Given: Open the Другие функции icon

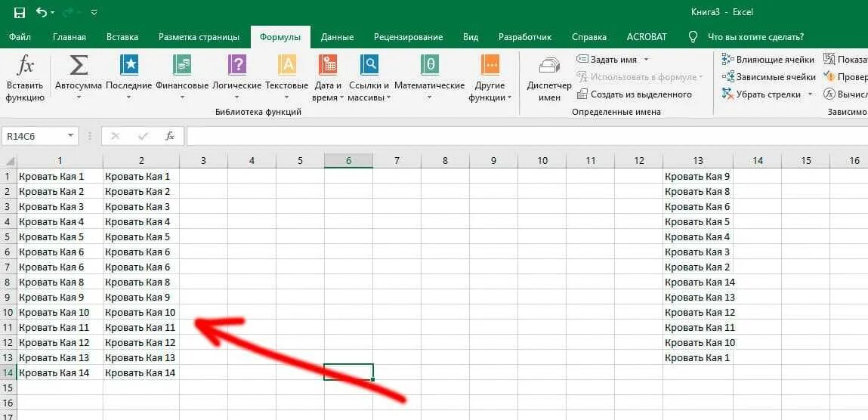Looking at the screenshot, I should pyautogui.click(x=490, y=65).
